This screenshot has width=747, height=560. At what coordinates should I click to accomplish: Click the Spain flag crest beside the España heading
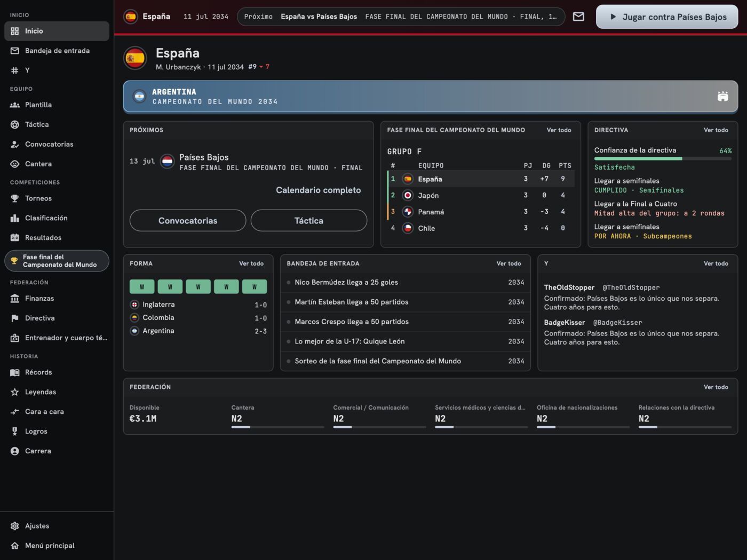[135, 59]
